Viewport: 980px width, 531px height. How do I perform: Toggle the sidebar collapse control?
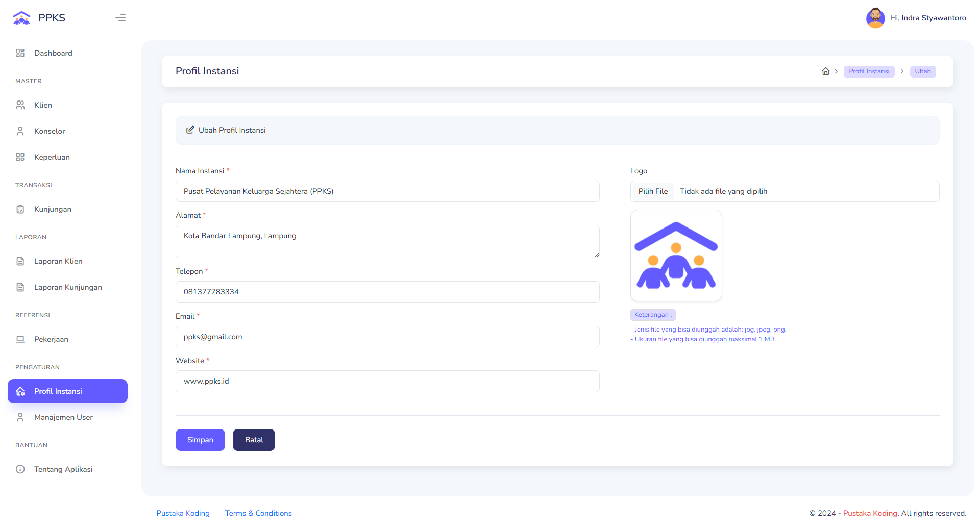[x=120, y=18]
